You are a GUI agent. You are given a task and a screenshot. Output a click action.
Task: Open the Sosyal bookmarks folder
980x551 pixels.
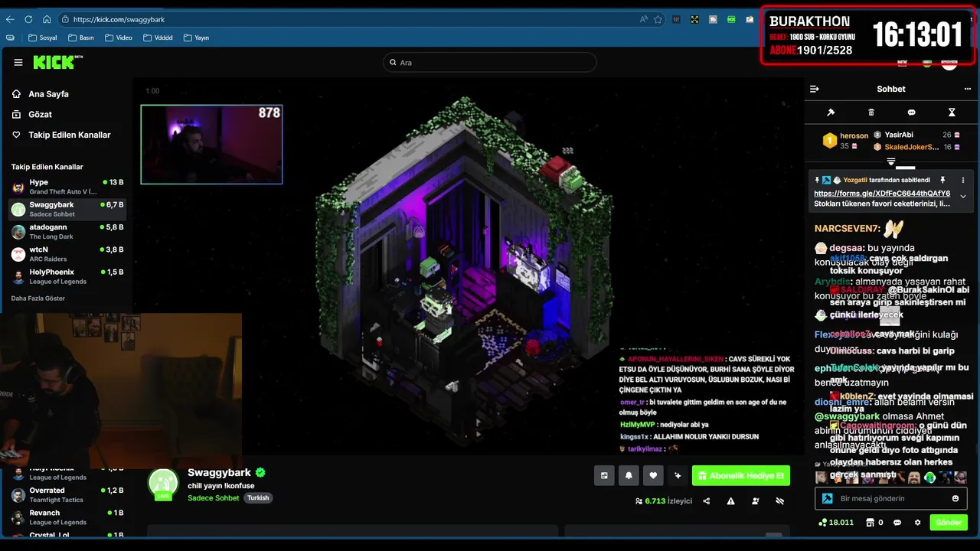(x=42, y=37)
